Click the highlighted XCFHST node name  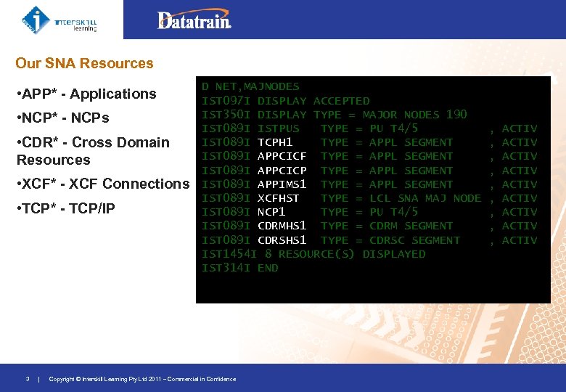[279, 198]
